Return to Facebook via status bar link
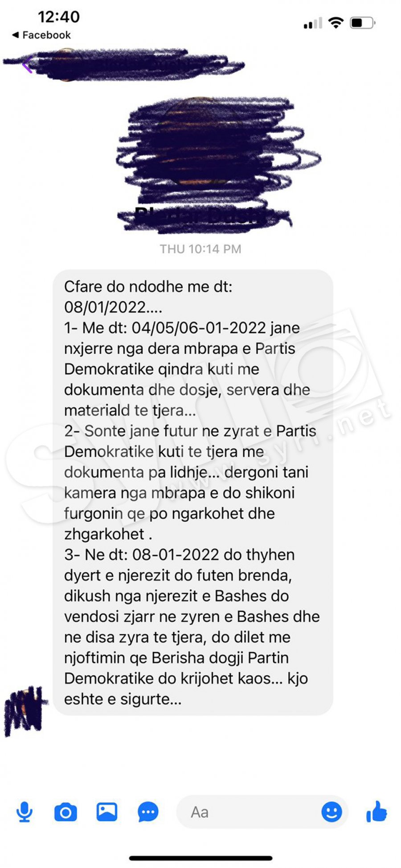Screen dimensions: 401x868 [x=41, y=35]
